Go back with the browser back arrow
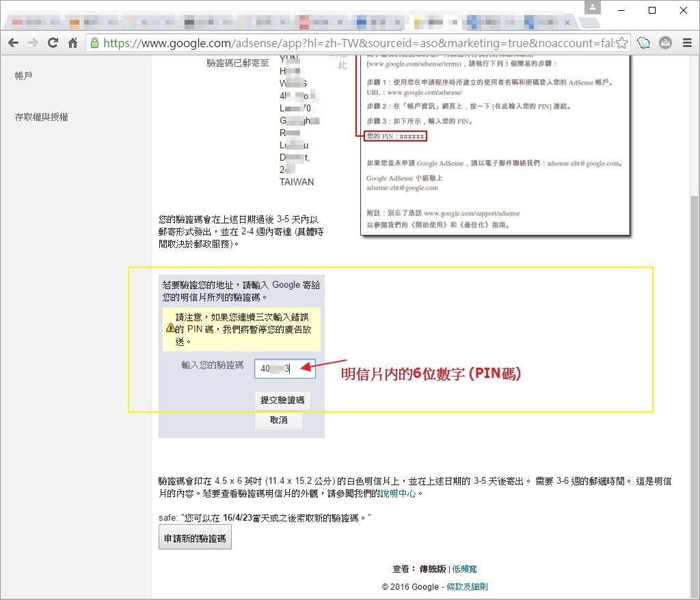700x600 pixels. tap(14, 43)
